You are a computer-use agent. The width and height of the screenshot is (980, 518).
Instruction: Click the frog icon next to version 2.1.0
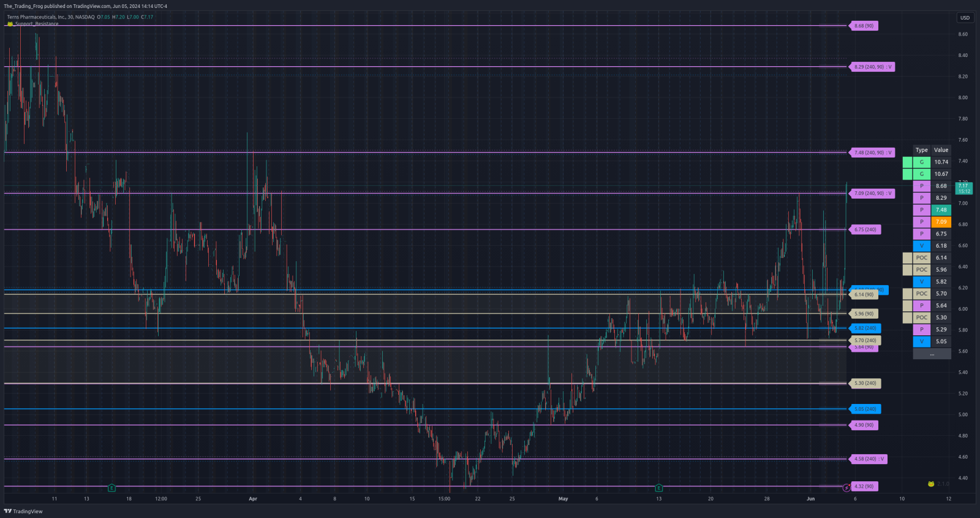click(931, 484)
